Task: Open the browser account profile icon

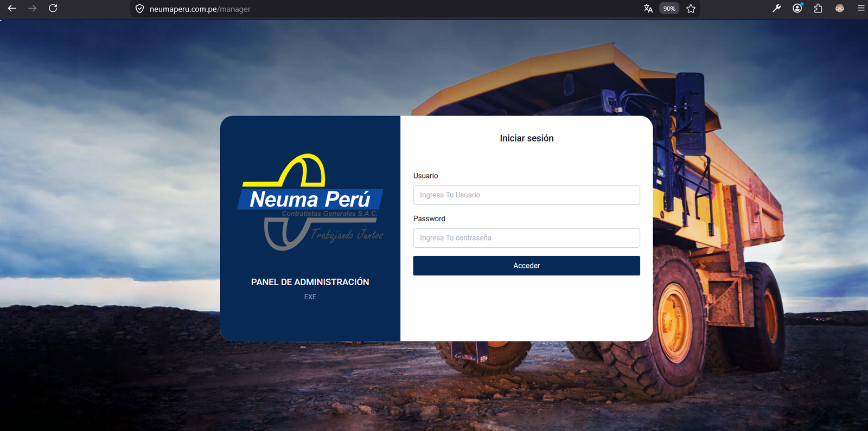Action: tap(797, 8)
